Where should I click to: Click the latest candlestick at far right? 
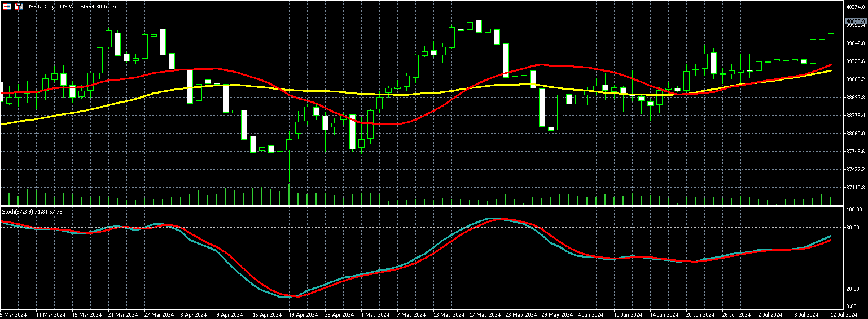click(831, 25)
